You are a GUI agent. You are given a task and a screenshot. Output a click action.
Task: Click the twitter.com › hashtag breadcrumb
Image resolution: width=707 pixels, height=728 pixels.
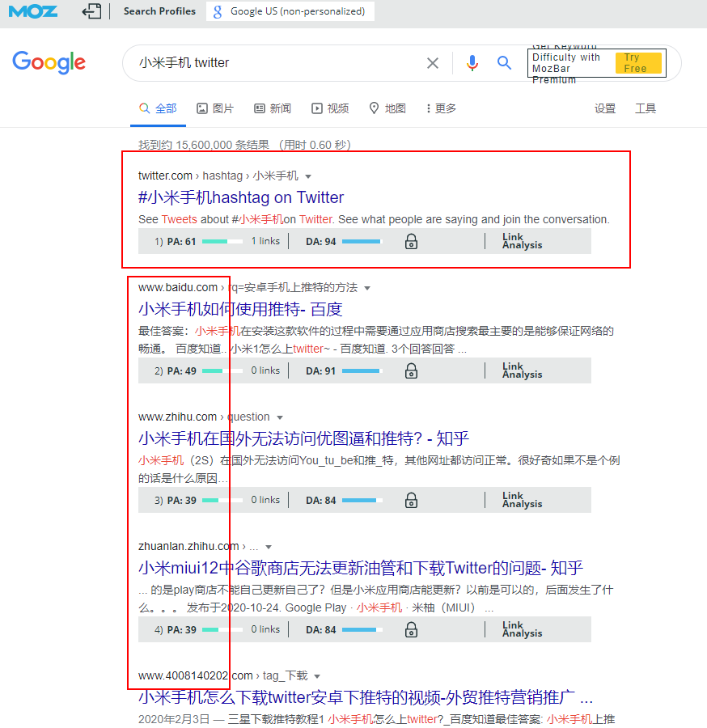(x=218, y=176)
